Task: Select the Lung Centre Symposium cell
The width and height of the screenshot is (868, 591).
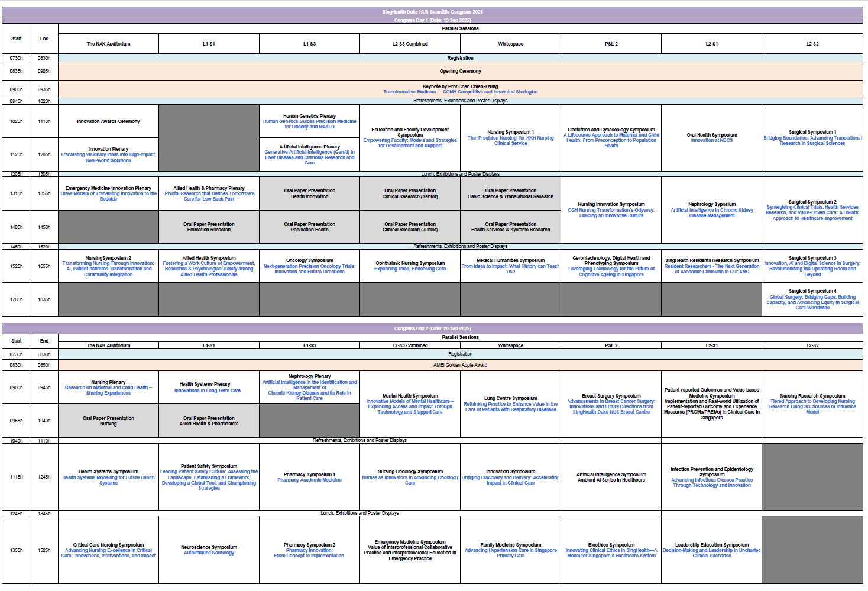Action: click(x=510, y=404)
